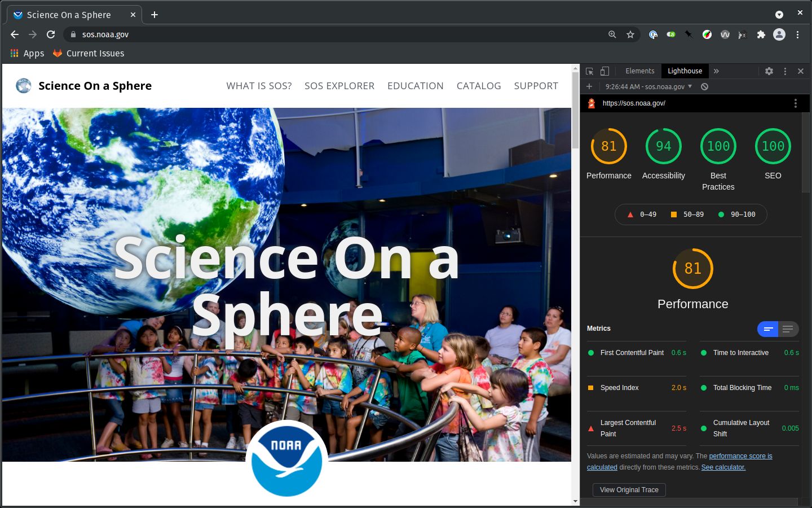The width and height of the screenshot is (812, 508).
Task: Reload the sos.noaa.gov page
Action: [x=51, y=34]
